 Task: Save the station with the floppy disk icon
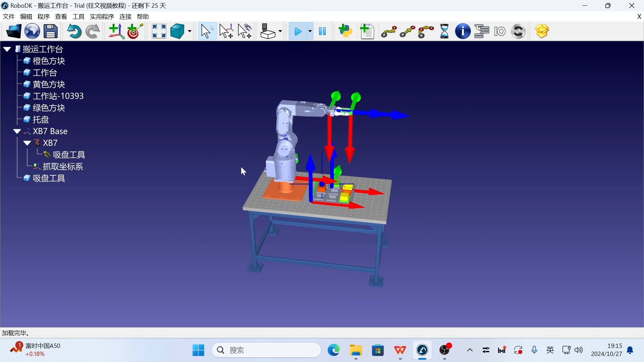51,32
